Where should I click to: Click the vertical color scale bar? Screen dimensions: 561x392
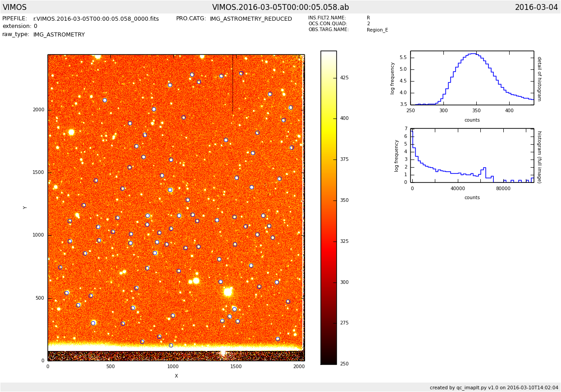coord(328,207)
